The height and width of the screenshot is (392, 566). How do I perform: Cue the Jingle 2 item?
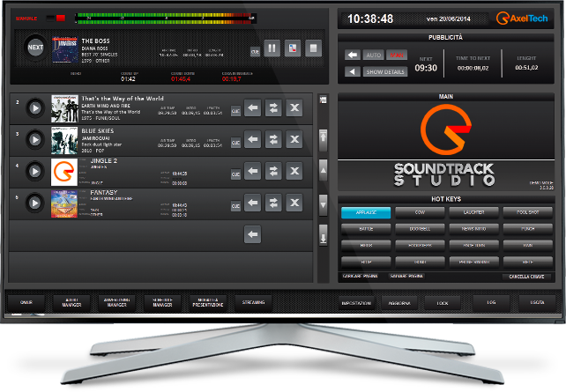(x=235, y=174)
